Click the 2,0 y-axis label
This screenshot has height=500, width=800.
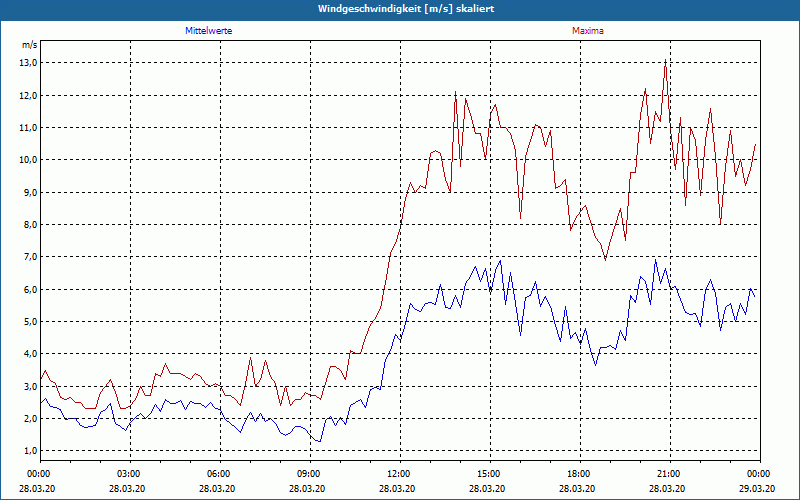(31, 418)
